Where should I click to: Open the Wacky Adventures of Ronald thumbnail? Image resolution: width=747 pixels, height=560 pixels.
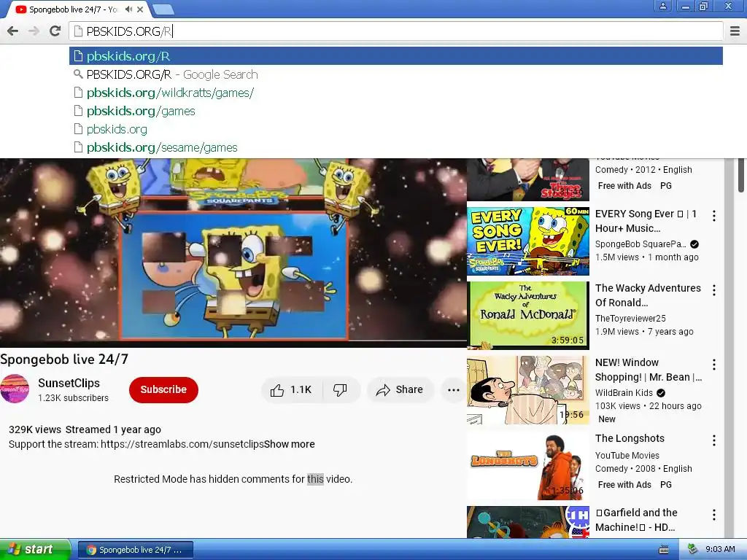(x=528, y=315)
